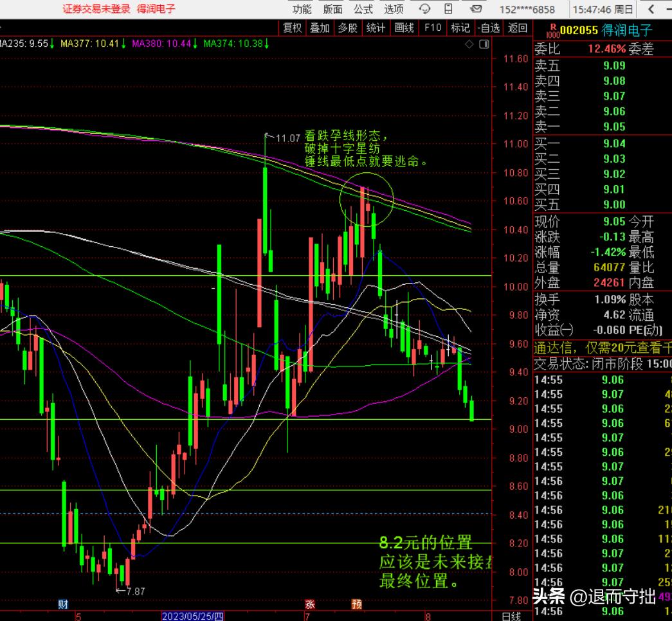Click the 11.07 high price label on chart
The width and height of the screenshot is (672, 621).
click(x=288, y=138)
